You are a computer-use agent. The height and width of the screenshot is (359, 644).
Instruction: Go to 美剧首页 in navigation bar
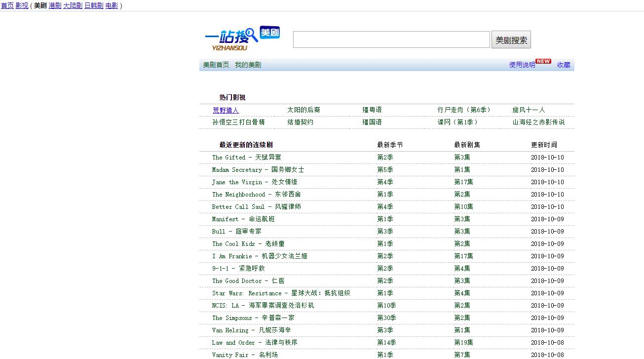pos(216,65)
